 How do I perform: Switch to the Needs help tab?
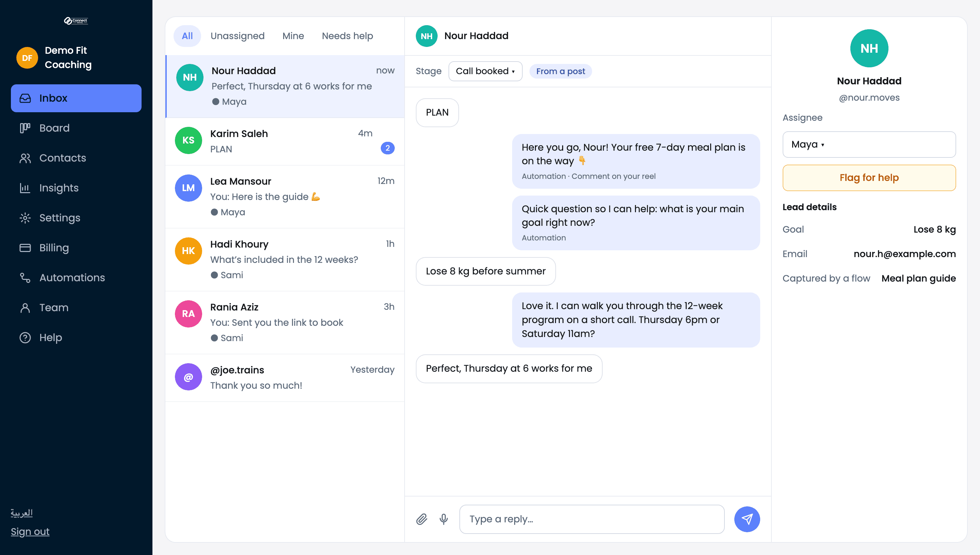coord(347,36)
